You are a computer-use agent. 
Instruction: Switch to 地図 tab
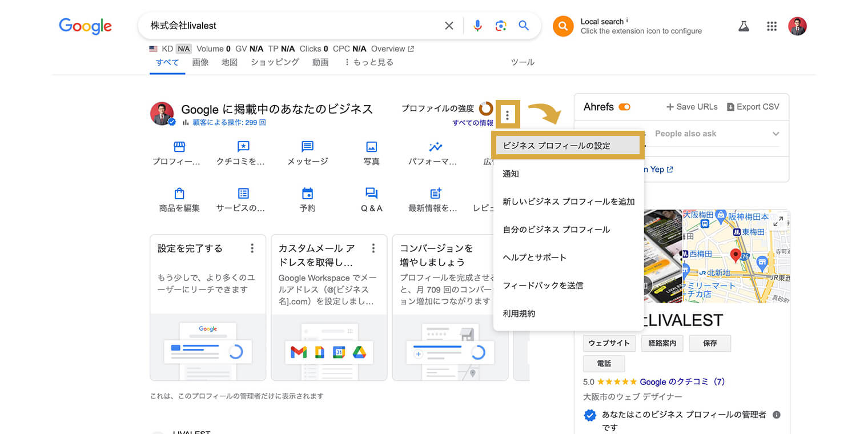(x=230, y=62)
